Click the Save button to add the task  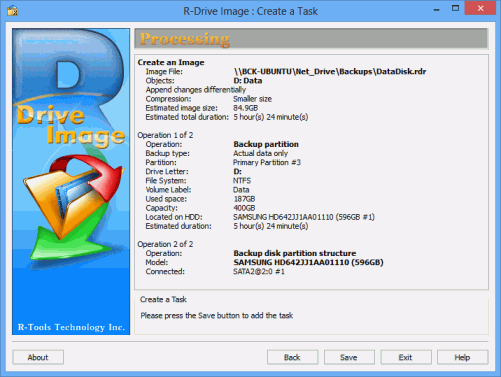[x=349, y=357]
